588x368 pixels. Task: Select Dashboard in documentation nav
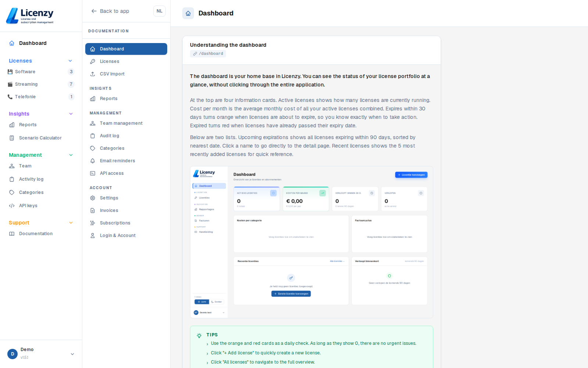126,49
